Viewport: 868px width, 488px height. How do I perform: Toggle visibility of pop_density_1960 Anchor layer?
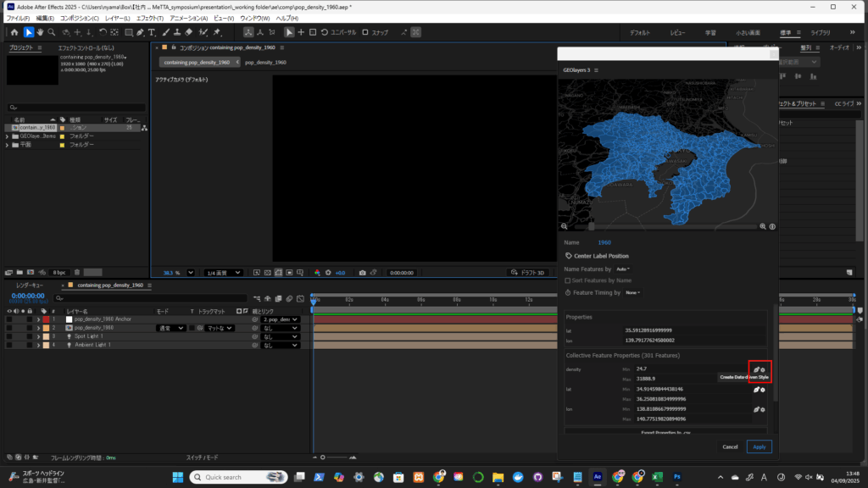point(8,319)
